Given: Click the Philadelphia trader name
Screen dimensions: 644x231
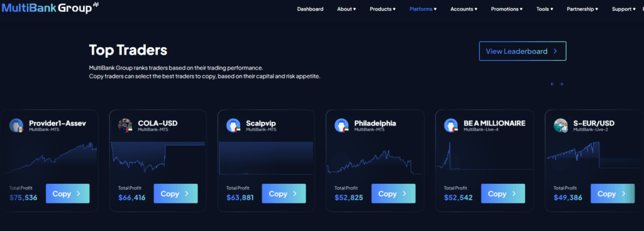Looking at the screenshot, I should (x=375, y=123).
